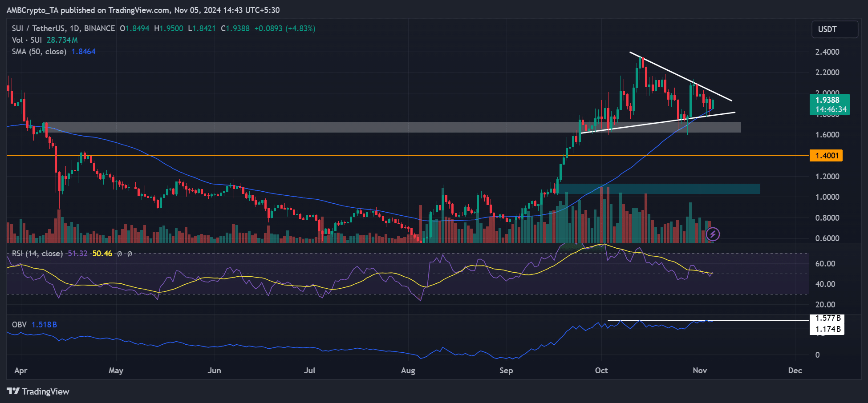Click the upper white descending trendline
Screen dimensions: 868x403
tap(681, 77)
